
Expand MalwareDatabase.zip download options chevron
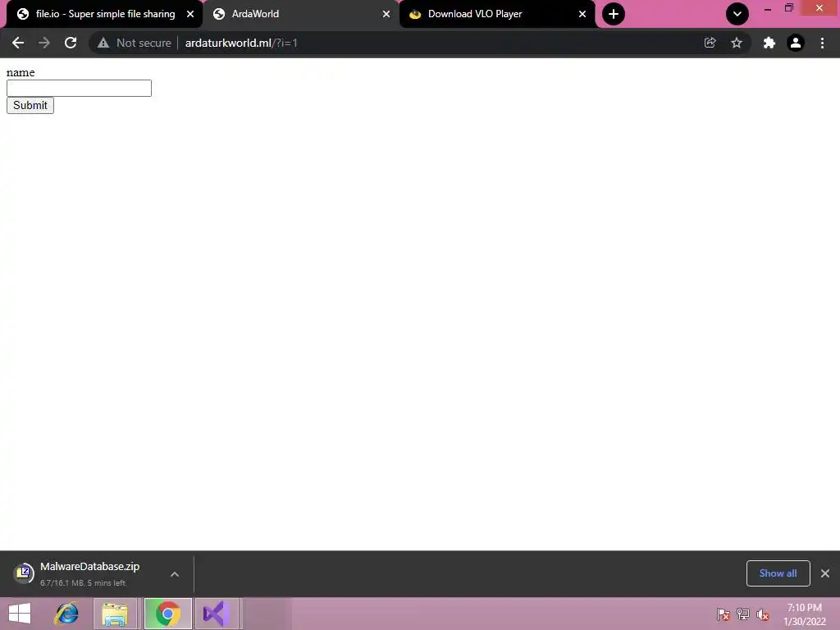coord(175,573)
